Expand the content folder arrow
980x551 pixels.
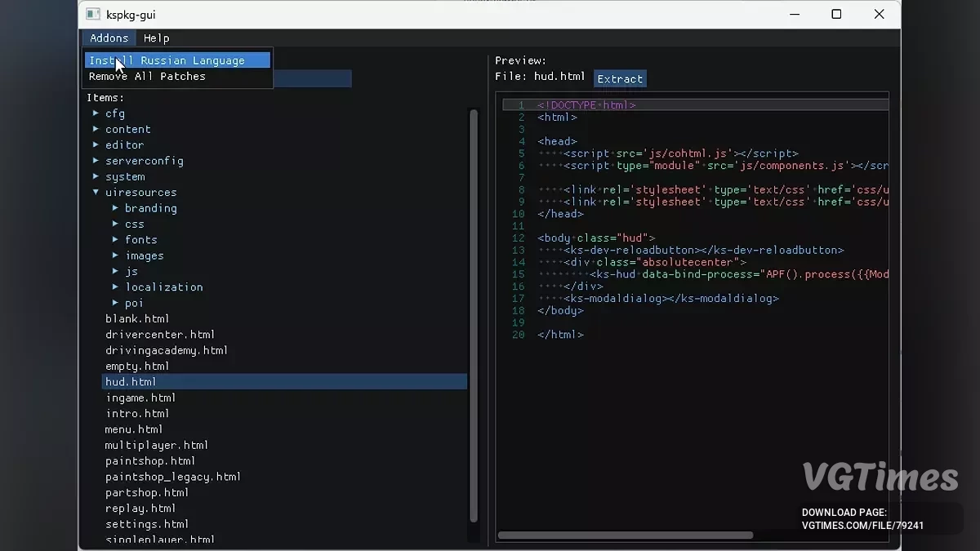tap(96, 129)
